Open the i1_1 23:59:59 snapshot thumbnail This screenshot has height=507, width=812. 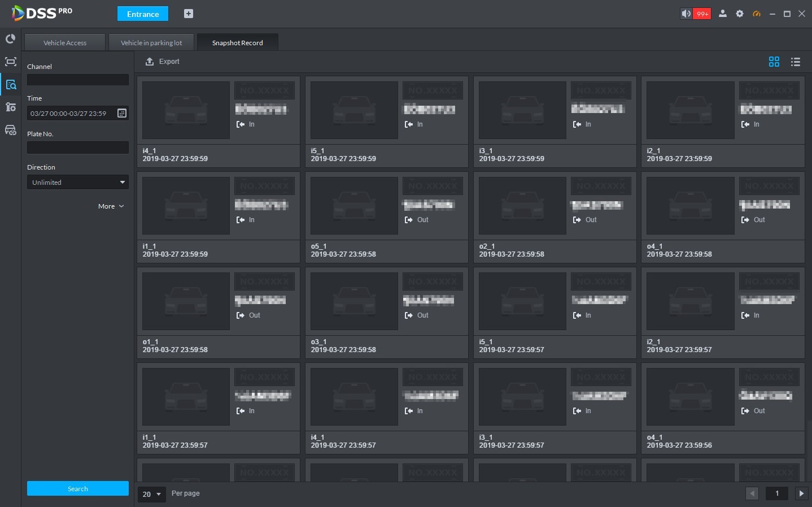[x=186, y=206]
